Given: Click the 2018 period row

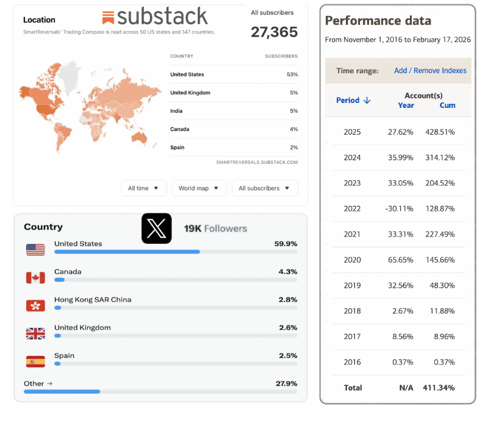Looking at the screenshot, I should 399,311.
